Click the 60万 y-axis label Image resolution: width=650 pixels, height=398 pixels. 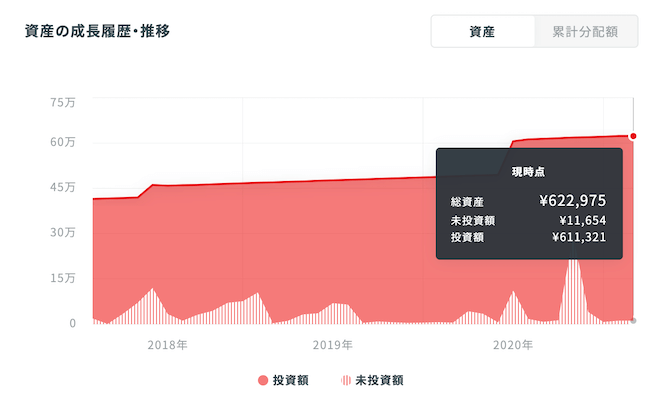click(x=63, y=142)
